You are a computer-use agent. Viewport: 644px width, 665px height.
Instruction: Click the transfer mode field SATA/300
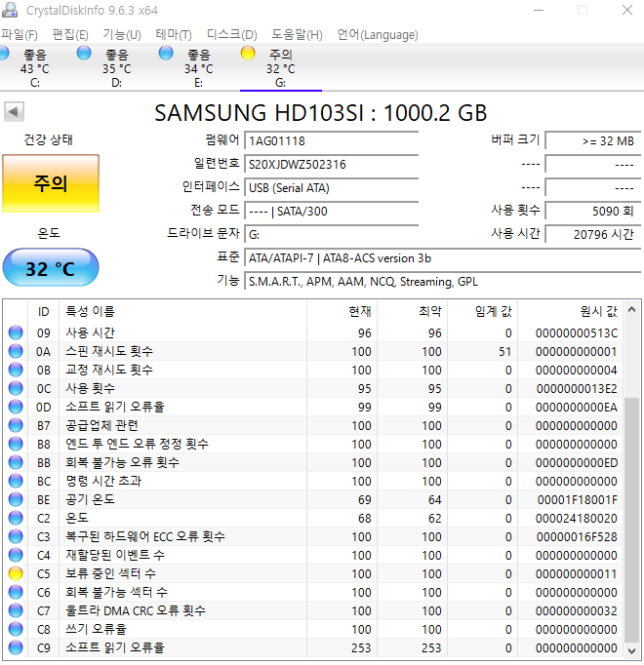(x=332, y=211)
